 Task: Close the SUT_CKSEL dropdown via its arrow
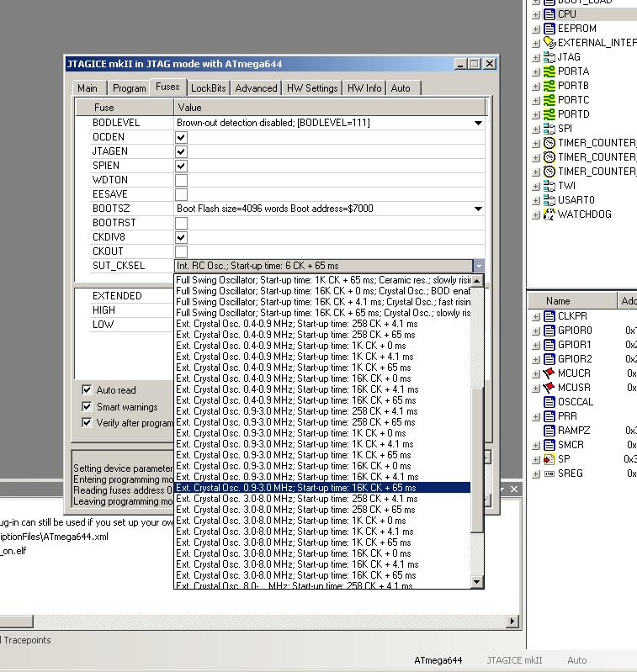(479, 266)
